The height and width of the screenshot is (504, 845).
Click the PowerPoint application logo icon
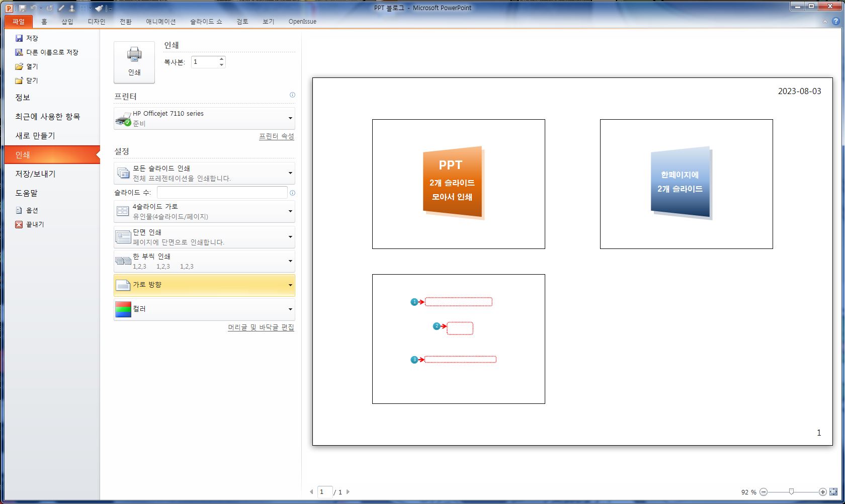9,8
